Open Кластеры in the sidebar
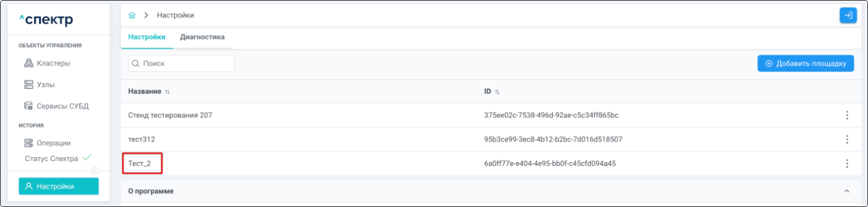868x207 pixels. pos(47,63)
